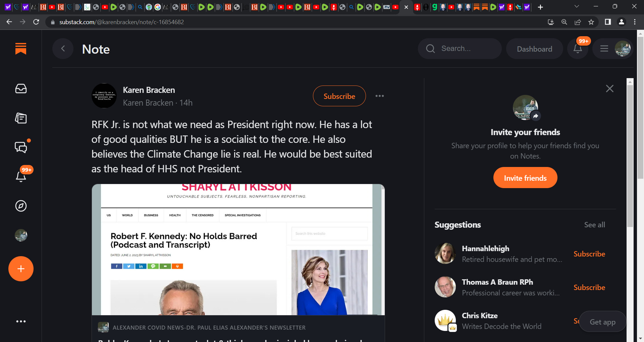
Task: Open the chat icon in sidebar
Action: click(21, 147)
